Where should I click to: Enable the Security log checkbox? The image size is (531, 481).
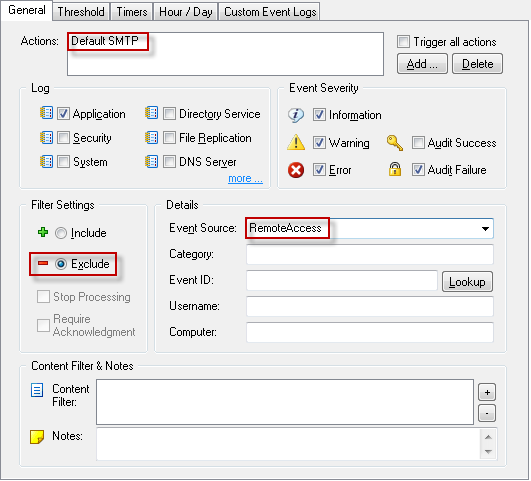(x=63, y=138)
